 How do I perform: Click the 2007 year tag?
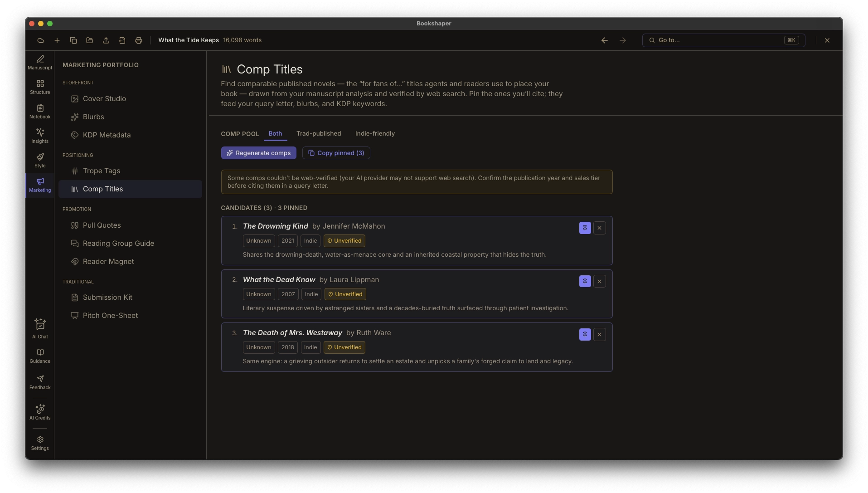[288, 294]
